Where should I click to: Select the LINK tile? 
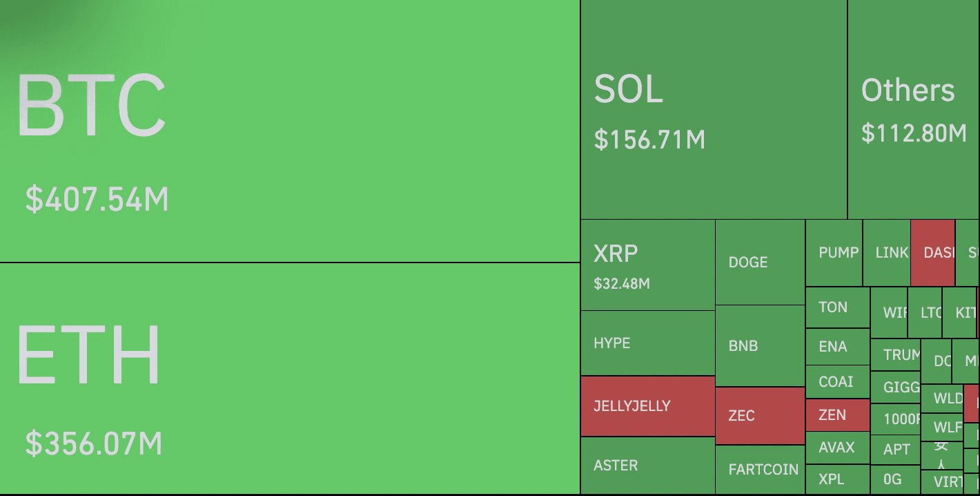click(x=887, y=253)
